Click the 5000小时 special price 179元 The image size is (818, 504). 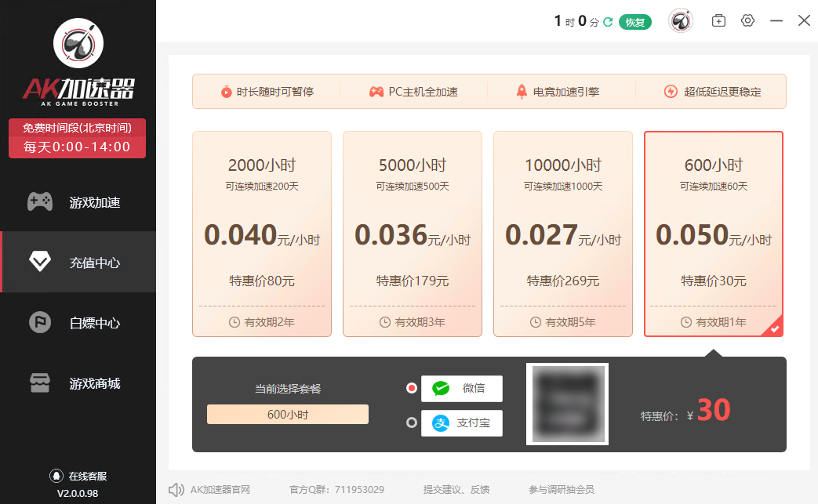412,280
